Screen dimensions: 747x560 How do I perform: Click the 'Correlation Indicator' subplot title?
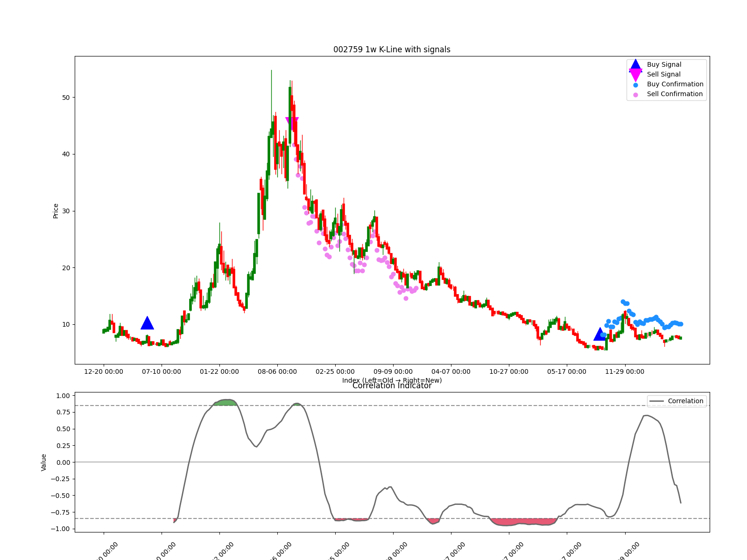[392, 385]
